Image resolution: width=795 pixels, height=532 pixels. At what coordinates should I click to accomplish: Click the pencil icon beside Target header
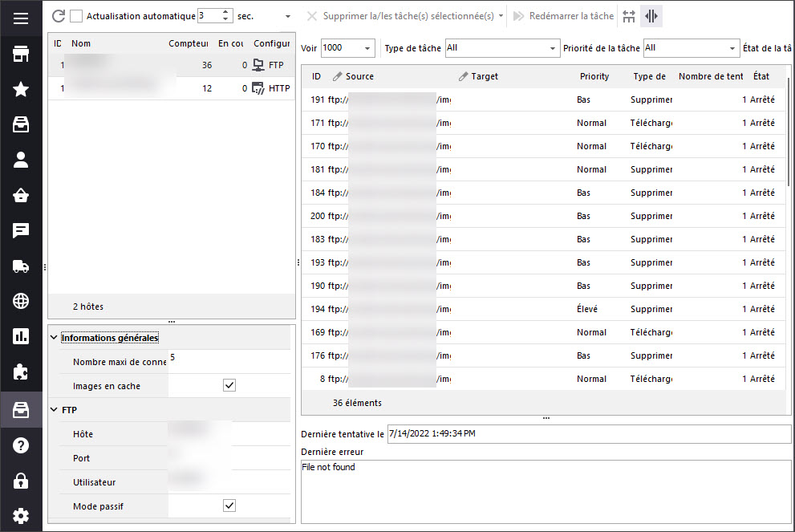(x=463, y=76)
